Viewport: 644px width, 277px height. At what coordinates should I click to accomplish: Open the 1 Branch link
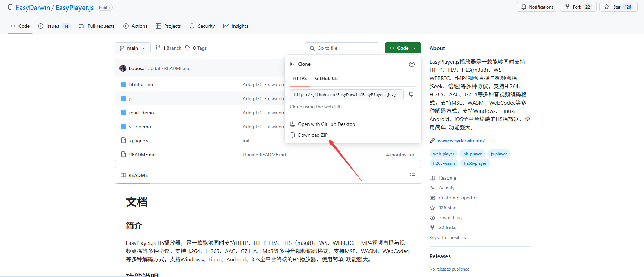pos(168,48)
